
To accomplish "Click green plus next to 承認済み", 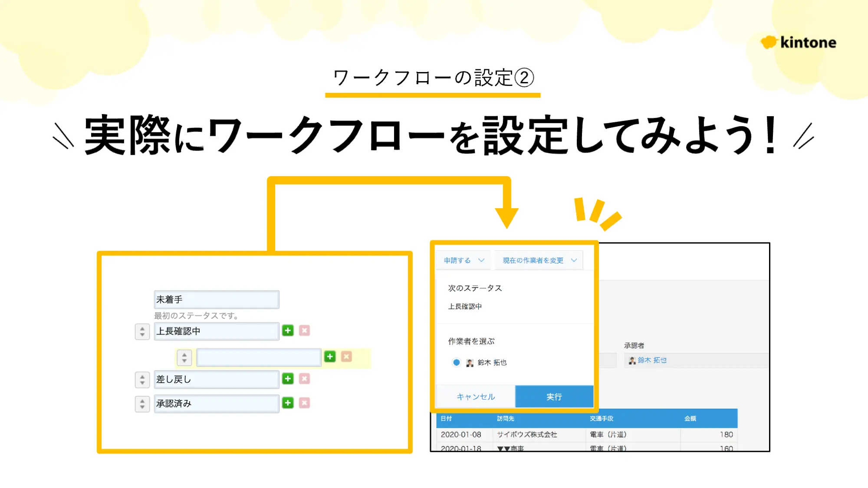I will [x=288, y=403].
